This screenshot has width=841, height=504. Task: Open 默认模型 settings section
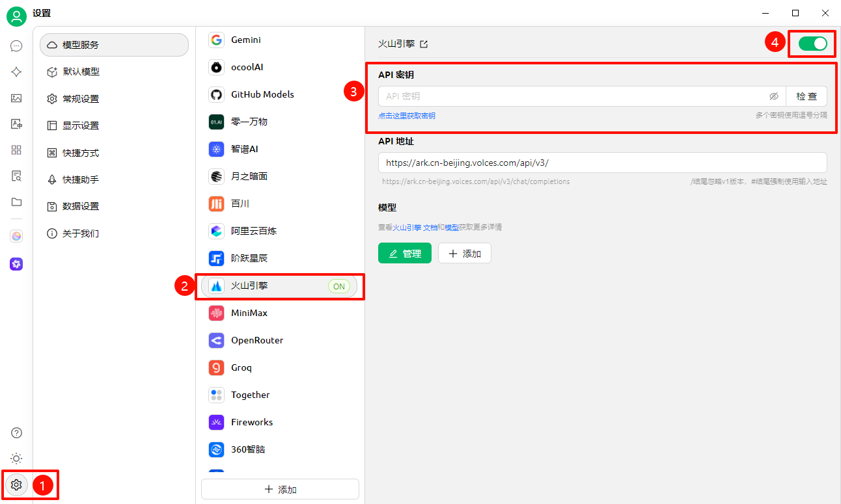click(114, 72)
